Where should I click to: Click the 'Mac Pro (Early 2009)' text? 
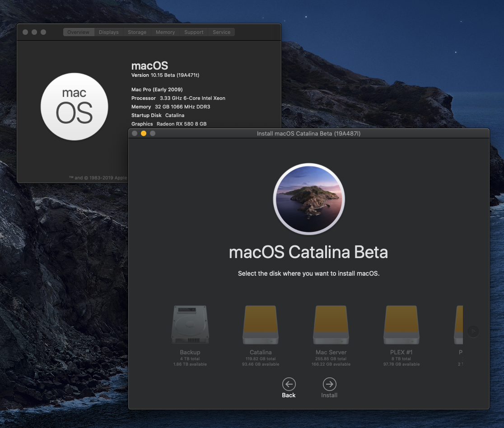[157, 90]
